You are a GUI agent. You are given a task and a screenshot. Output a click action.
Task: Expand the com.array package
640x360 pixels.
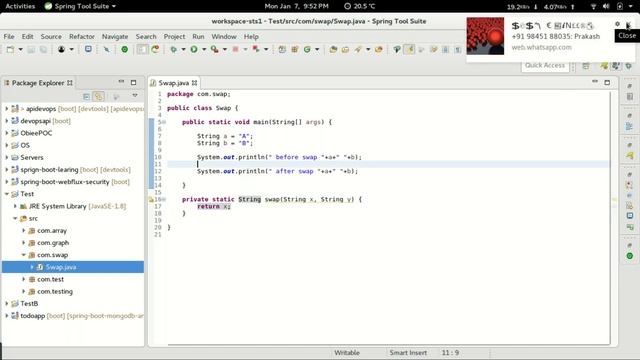(x=24, y=231)
